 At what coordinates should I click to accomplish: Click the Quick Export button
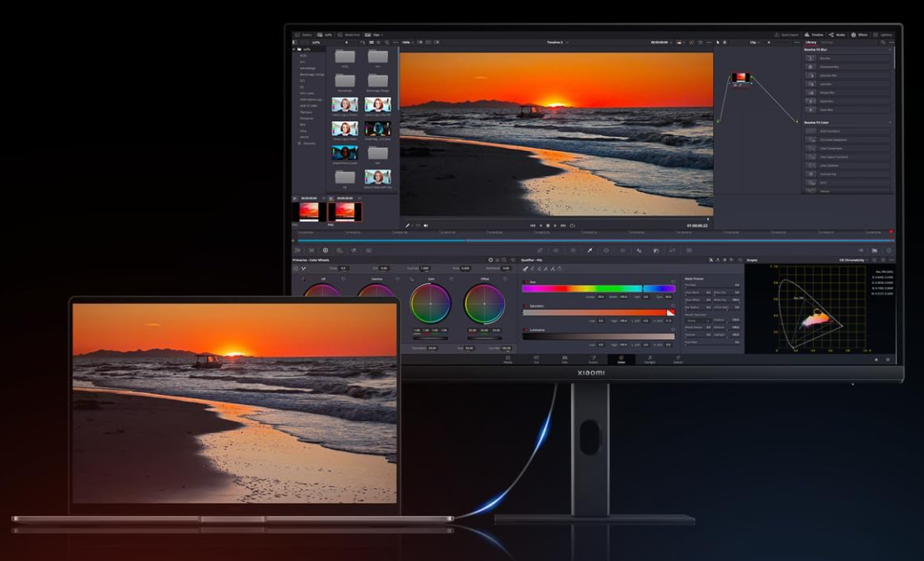pos(787,35)
